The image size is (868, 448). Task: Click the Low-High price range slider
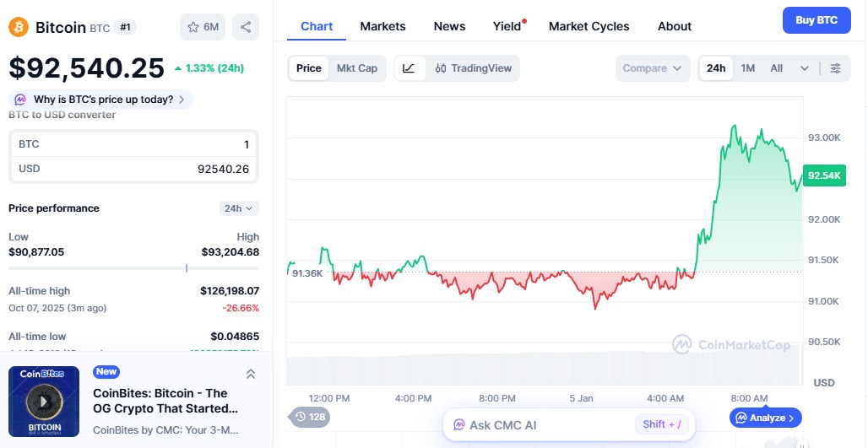tap(133, 268)
